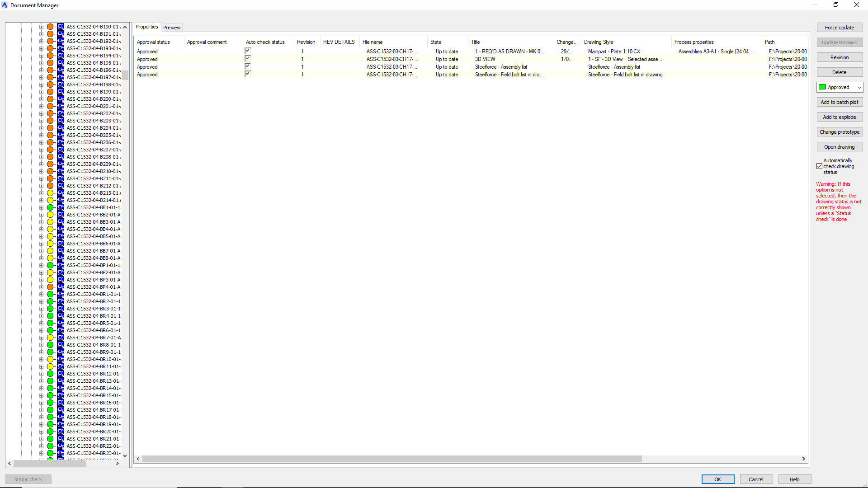Image resolution: width=868 pixels, height=488 pixels.
Task: Click the green status circle for ASS-C1532-04-BR5-01
Action: [50, 323]
